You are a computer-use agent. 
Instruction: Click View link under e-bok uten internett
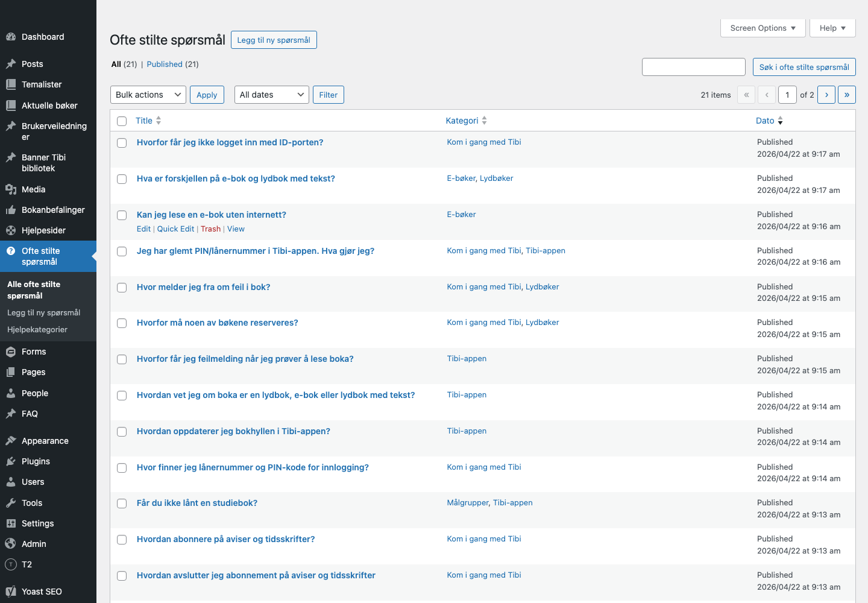point(236,229)
